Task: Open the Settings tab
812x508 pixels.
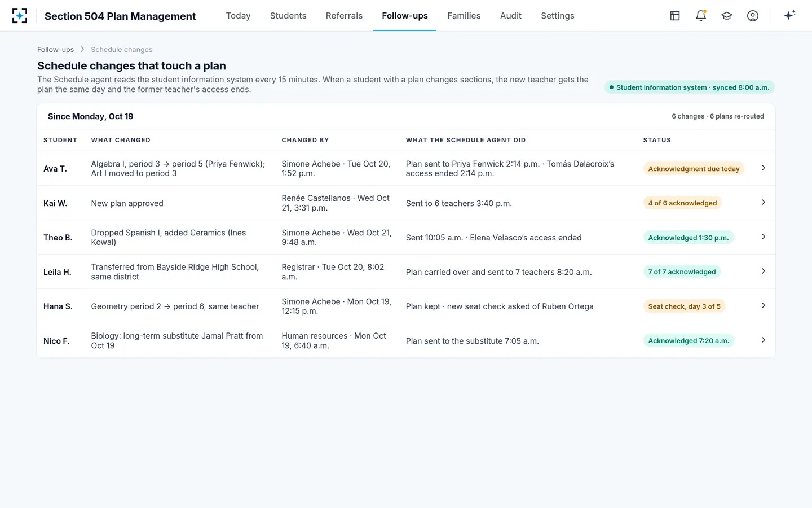Action: coord(558,16)
